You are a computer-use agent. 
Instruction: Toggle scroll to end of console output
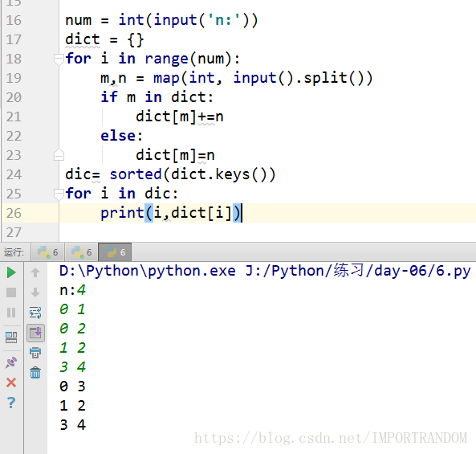pos(35,333)
